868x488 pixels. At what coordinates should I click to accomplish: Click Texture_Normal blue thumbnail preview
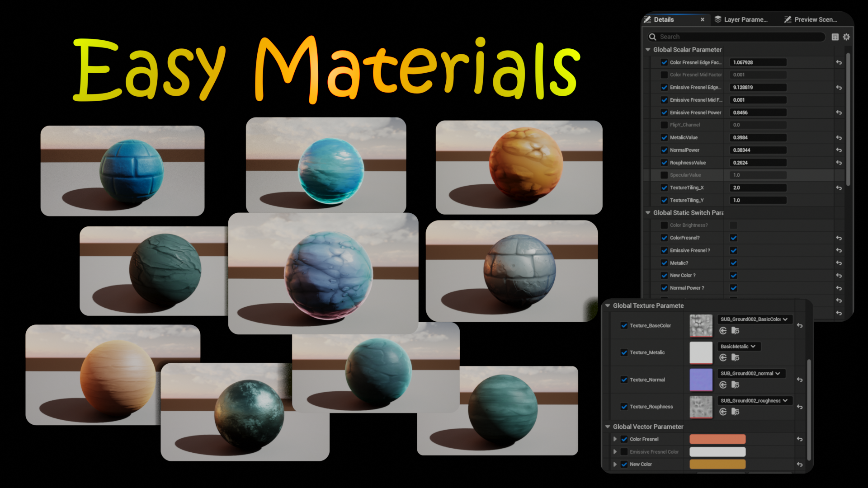click(701, 380)
